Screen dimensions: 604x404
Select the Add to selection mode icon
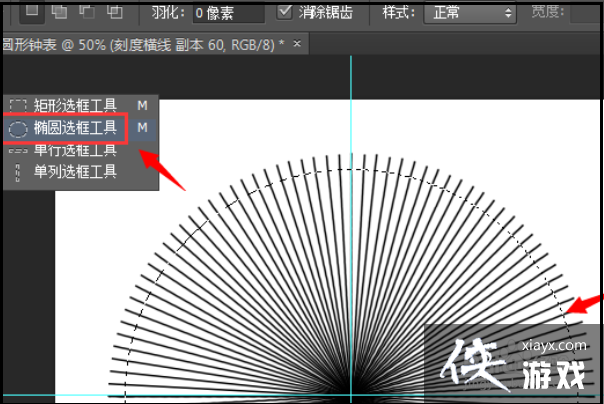coord(59,11)
